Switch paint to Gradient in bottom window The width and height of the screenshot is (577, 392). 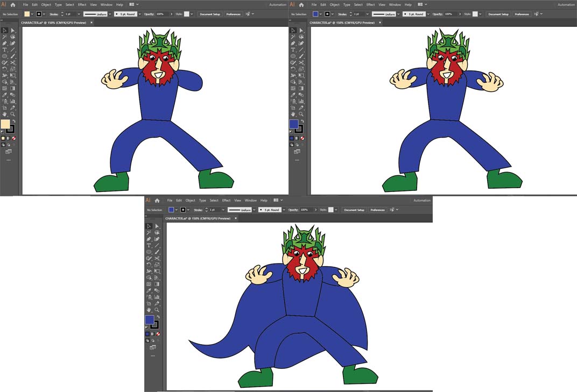click(153, 334)
